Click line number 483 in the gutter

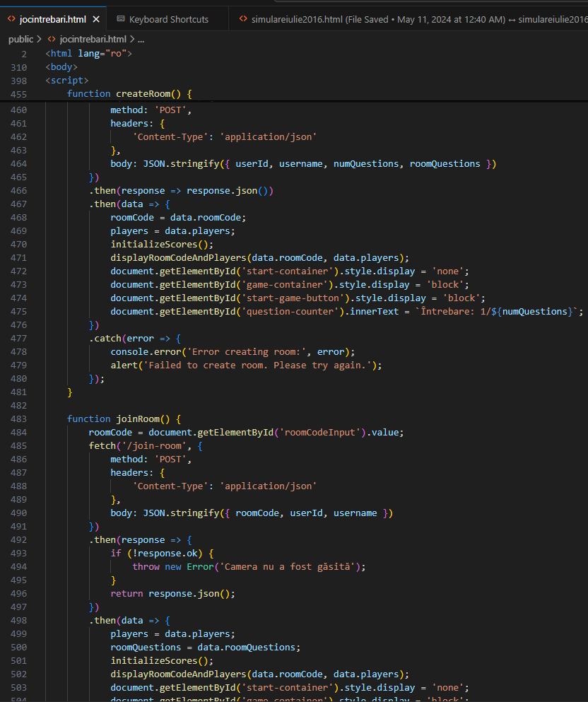19,419
